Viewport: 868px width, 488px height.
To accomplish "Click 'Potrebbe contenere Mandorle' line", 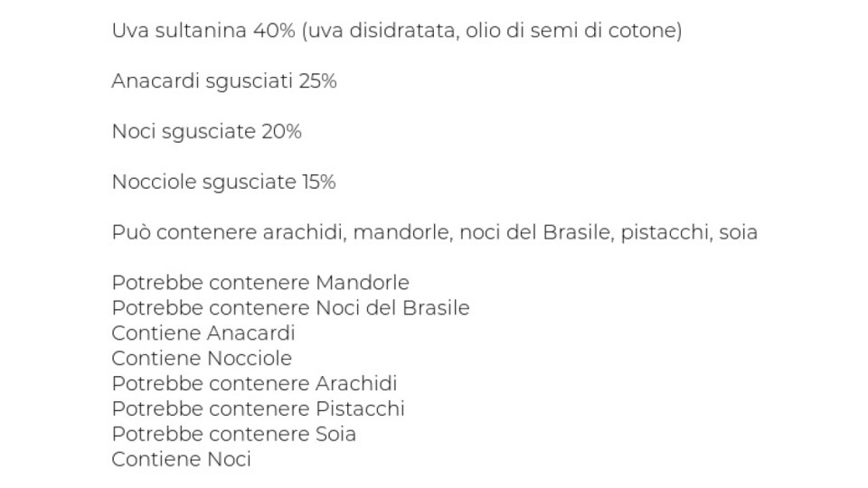I will tap(260, 283).
